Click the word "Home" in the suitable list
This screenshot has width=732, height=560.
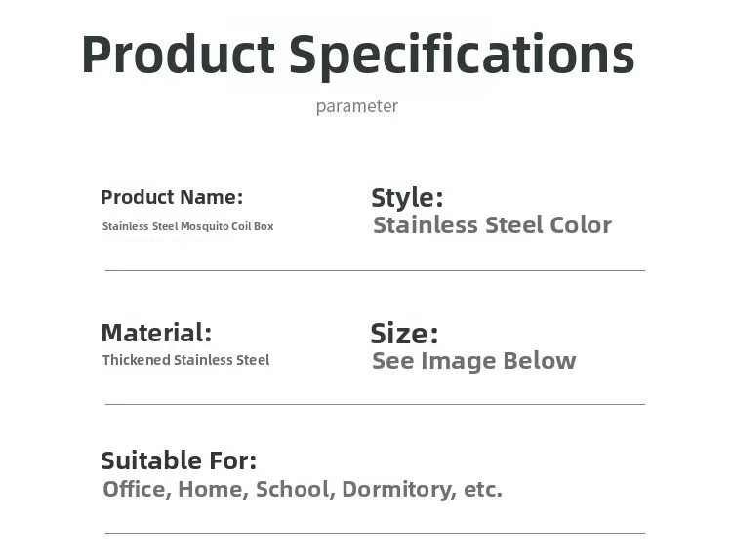point(210,489)
